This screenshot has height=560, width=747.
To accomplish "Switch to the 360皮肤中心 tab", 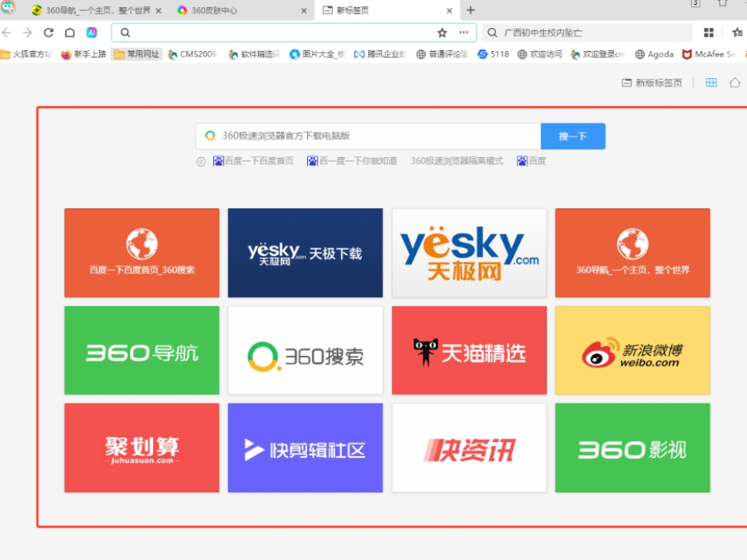I will (241, 10).
